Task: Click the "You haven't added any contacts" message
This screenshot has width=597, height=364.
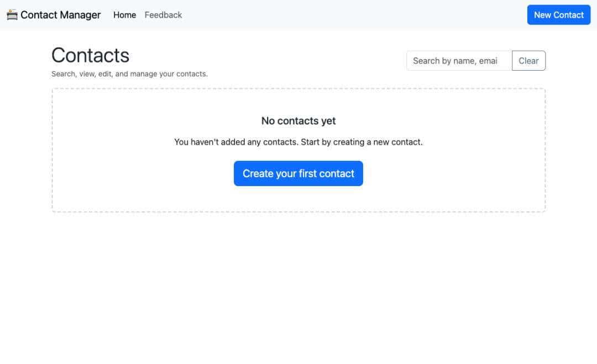Action: [298, 142]
